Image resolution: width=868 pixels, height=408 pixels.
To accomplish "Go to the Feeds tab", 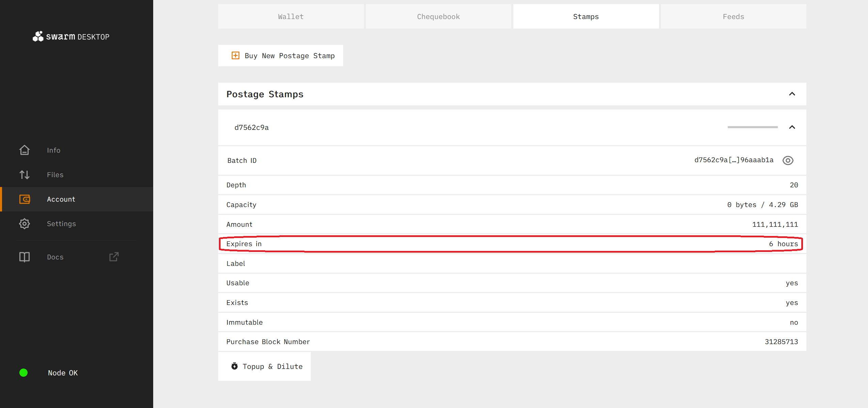I will click(734, 17).
